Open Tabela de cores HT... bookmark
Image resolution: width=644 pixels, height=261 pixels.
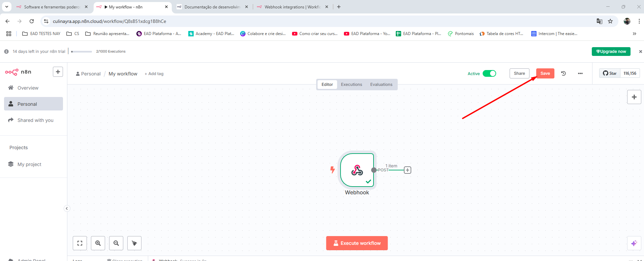[501, 34]
